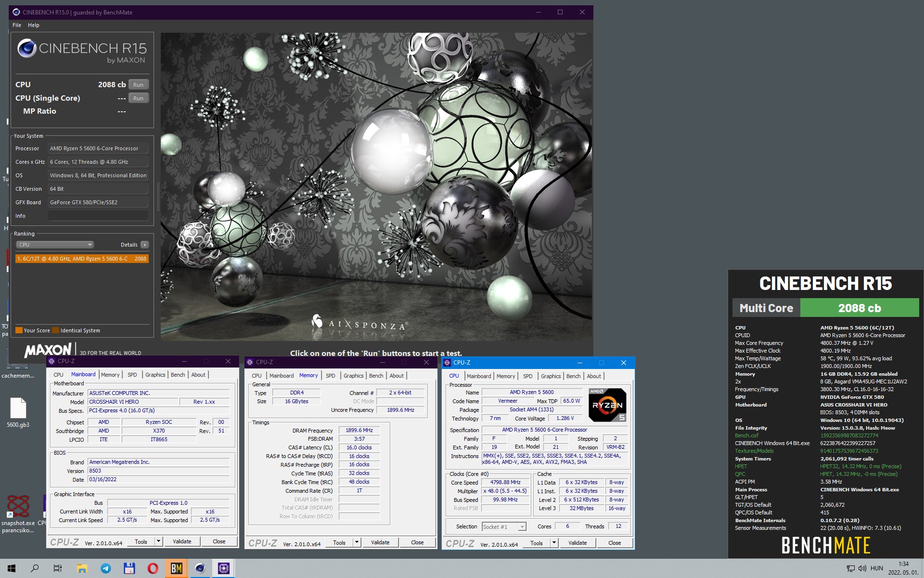
Task: Open Telegram from taskbar
Action: point(105,568)
